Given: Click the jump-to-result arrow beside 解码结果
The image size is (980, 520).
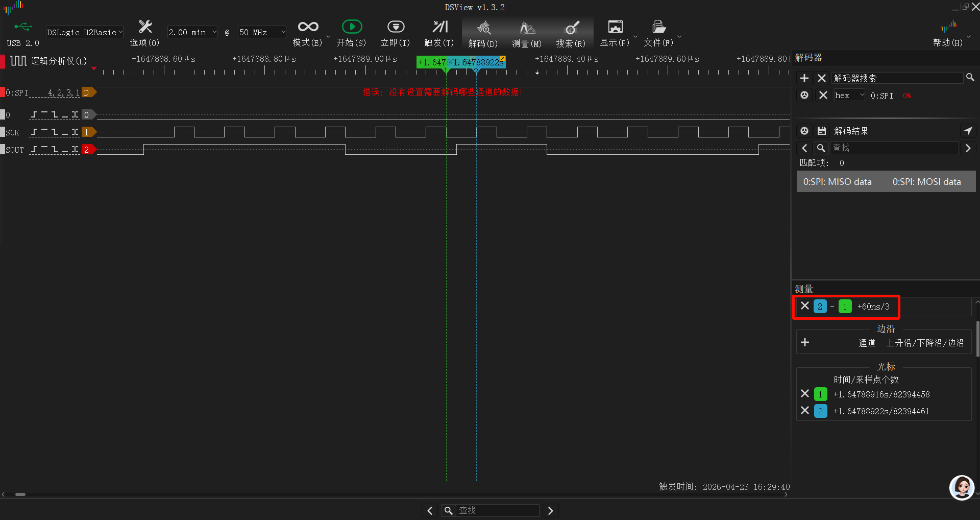Looking at the screenshot, I should click(968, 130).
